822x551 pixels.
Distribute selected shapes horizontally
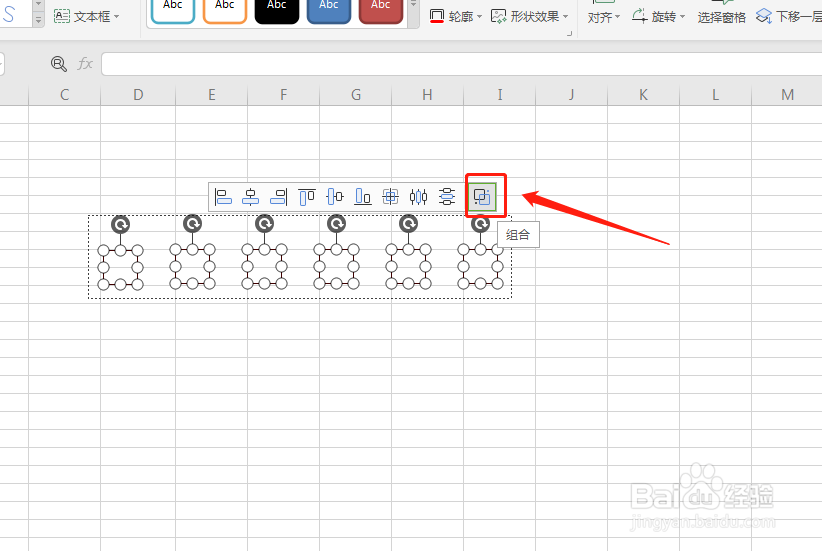click(x=418, y=197)
